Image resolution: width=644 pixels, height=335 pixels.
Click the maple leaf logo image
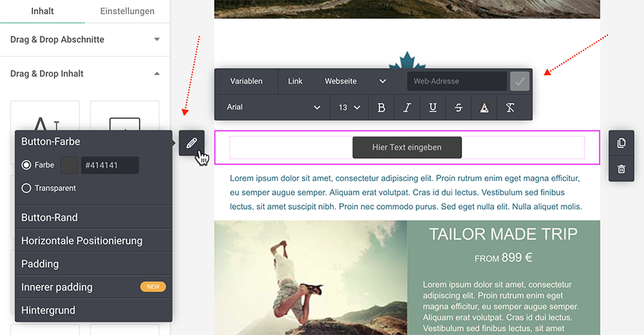pos(407,60)
